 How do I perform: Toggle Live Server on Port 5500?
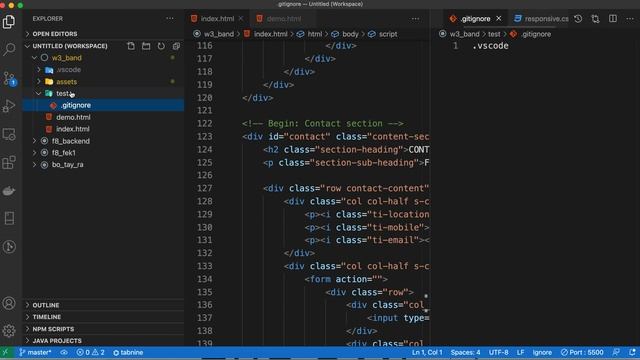point(582,352)
